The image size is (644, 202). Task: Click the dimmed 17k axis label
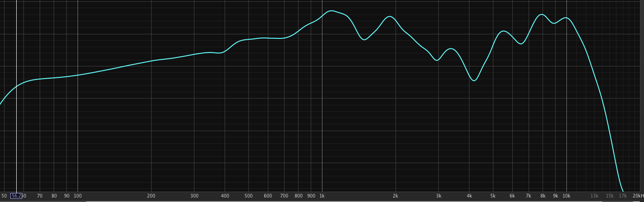[623, 196]
